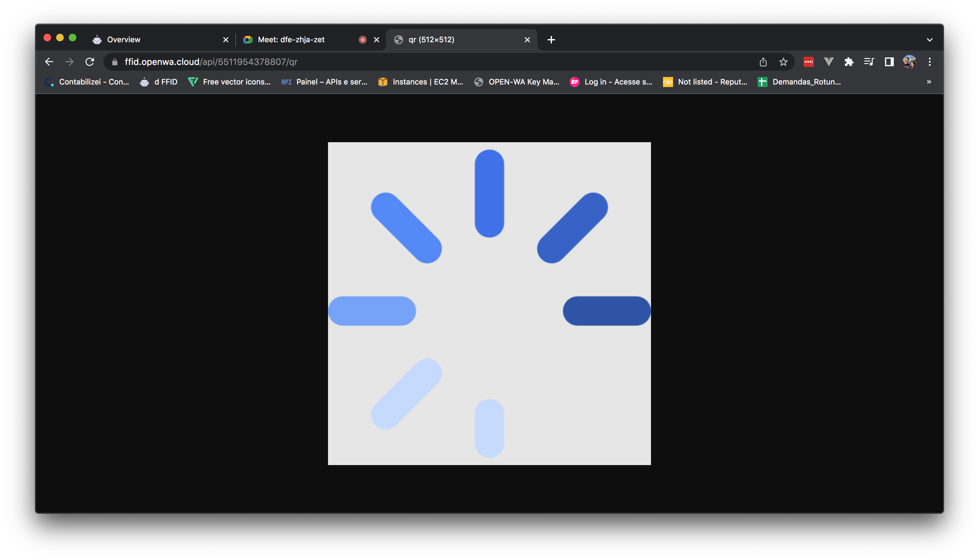Open the Share this page icon

(x=763, y=61)
